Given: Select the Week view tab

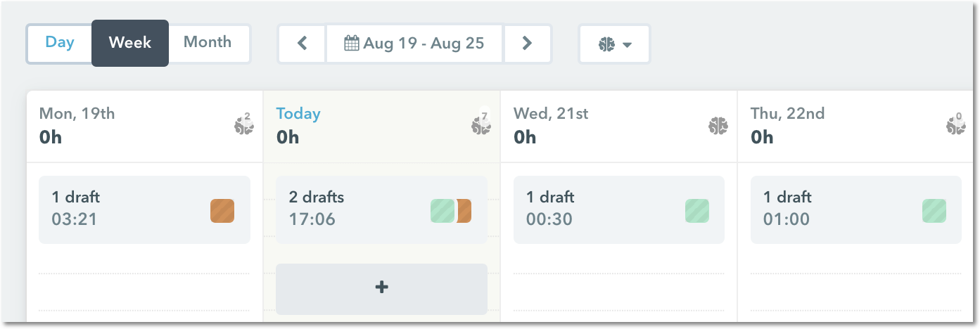Looking at the screenshot, I should (130, 43).
